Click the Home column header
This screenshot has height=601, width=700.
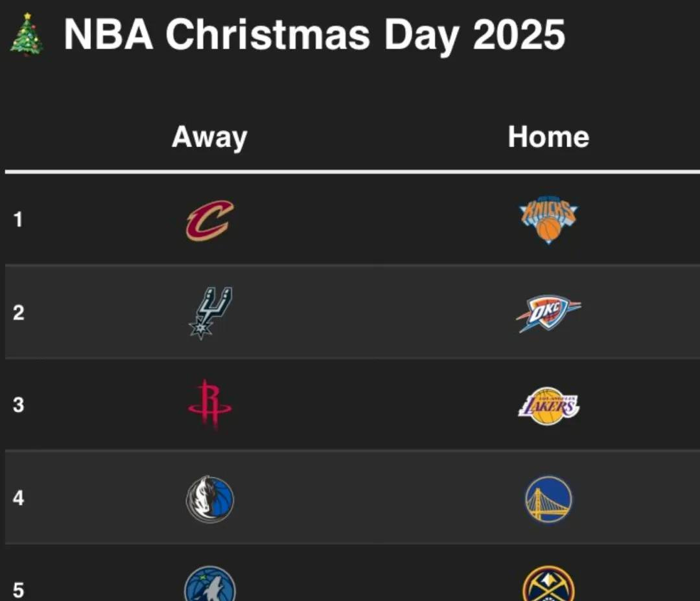click(x=549, y=137)
